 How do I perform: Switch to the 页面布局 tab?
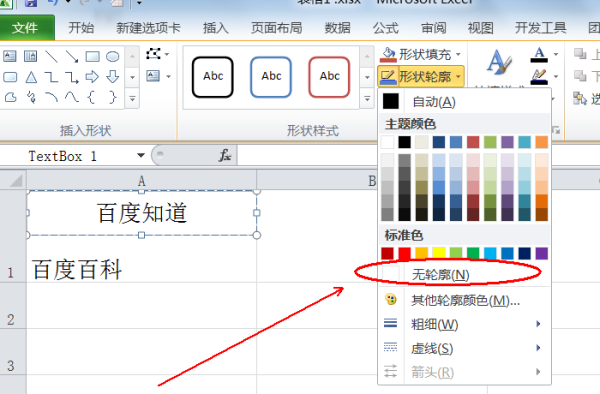coord(277,28)
